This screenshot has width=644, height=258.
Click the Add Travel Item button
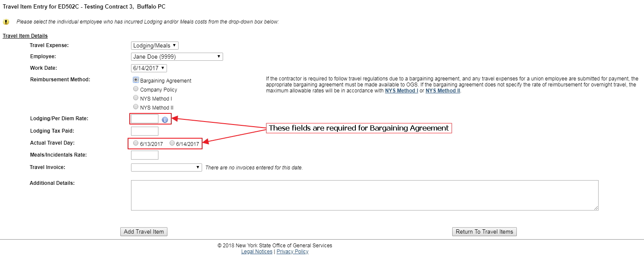pos(144,231)
